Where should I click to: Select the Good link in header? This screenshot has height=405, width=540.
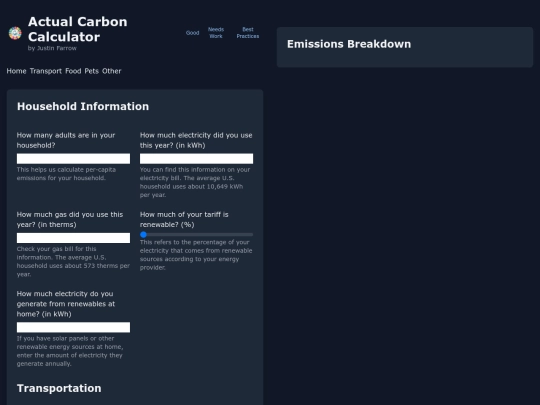point(193,33)
